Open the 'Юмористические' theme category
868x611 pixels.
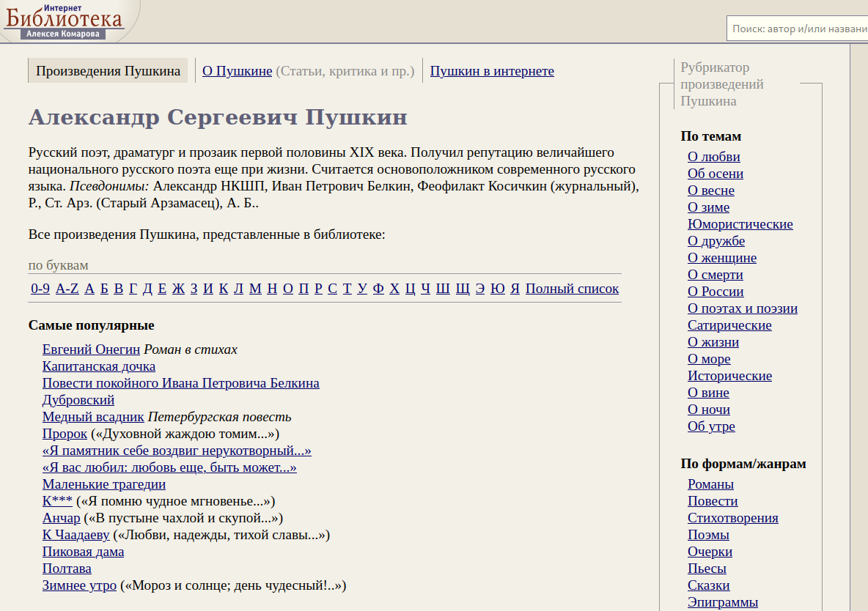pos(740,224)
